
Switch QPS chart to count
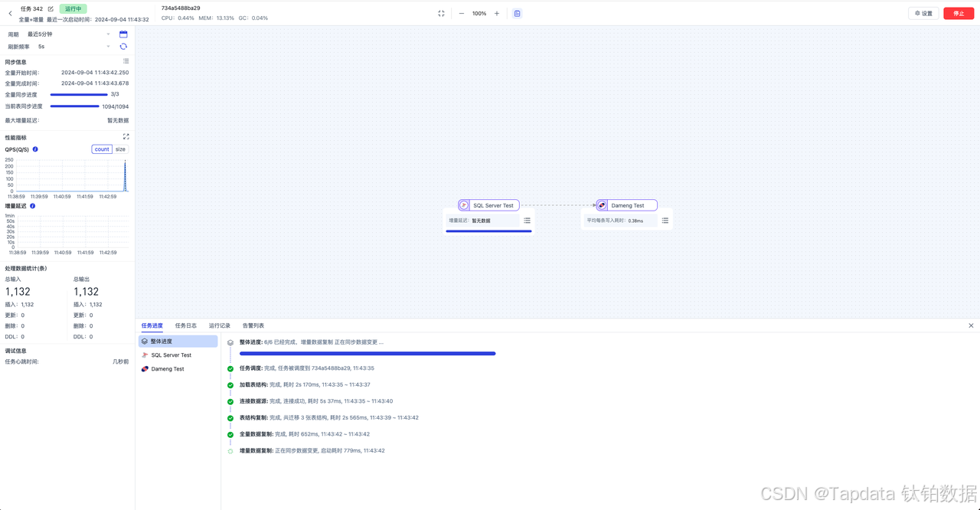point(102,149)
